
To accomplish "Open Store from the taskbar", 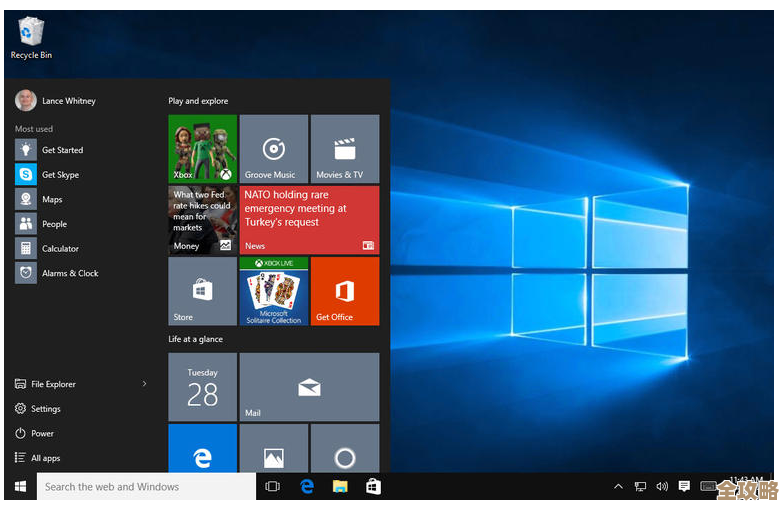I will point(374,486).
